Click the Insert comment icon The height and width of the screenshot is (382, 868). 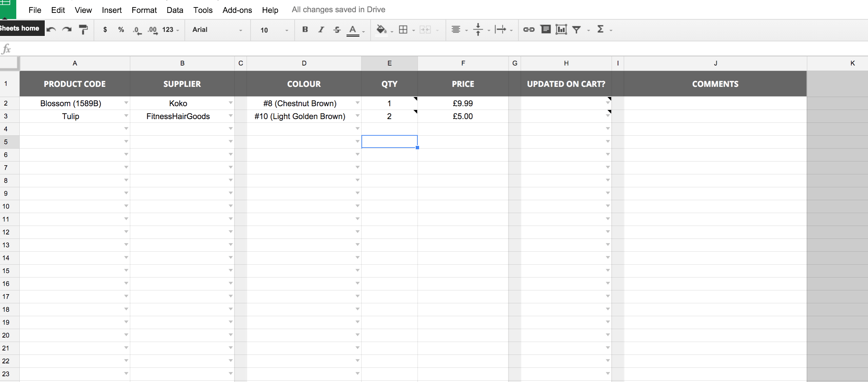coord(545,30)
